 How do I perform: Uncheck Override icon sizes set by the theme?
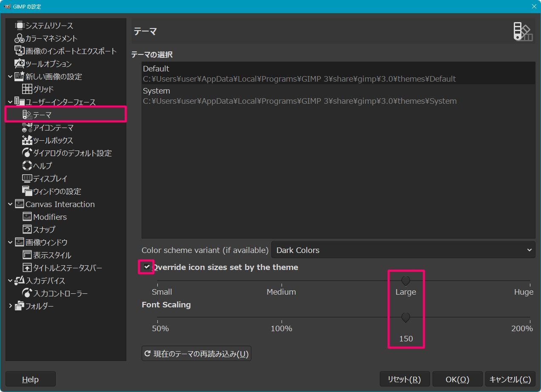pyautogui.click(x=147, y=267)
